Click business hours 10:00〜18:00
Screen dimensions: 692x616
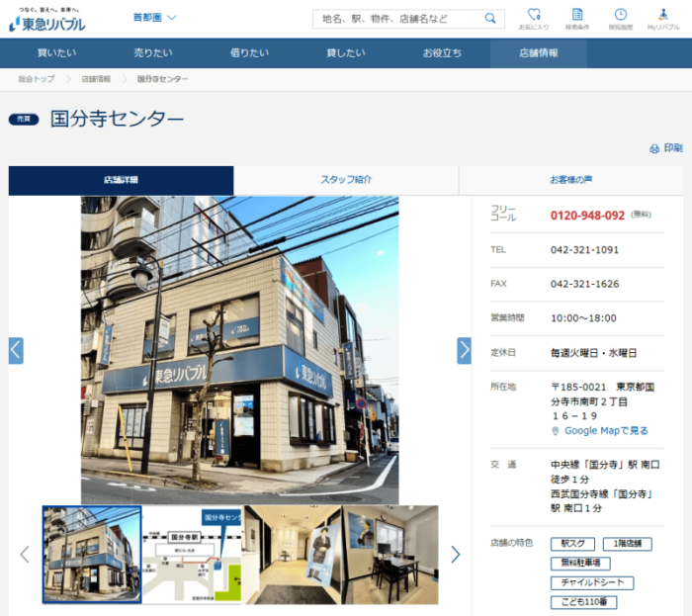(x=583, y=318)
